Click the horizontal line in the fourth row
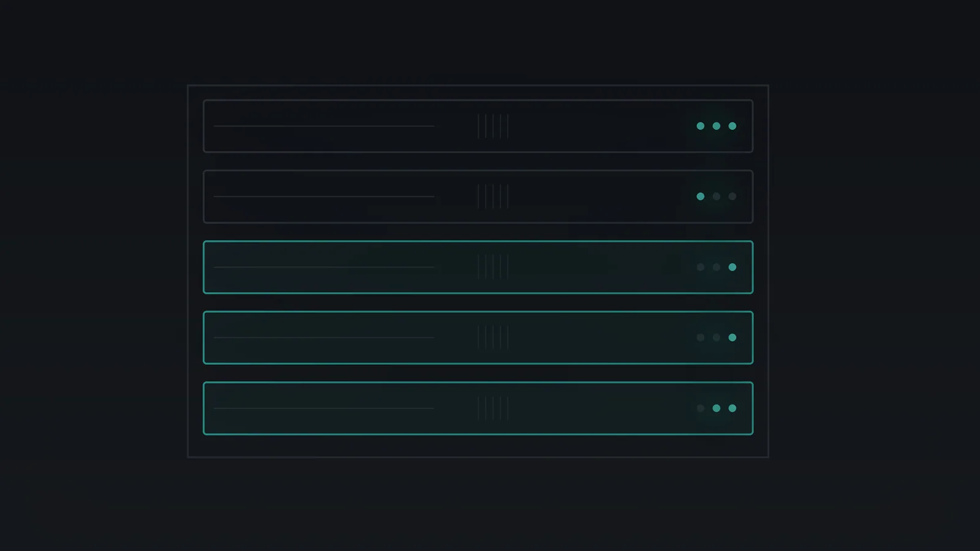This screenshot has height=551, width=980. [324, 337]
